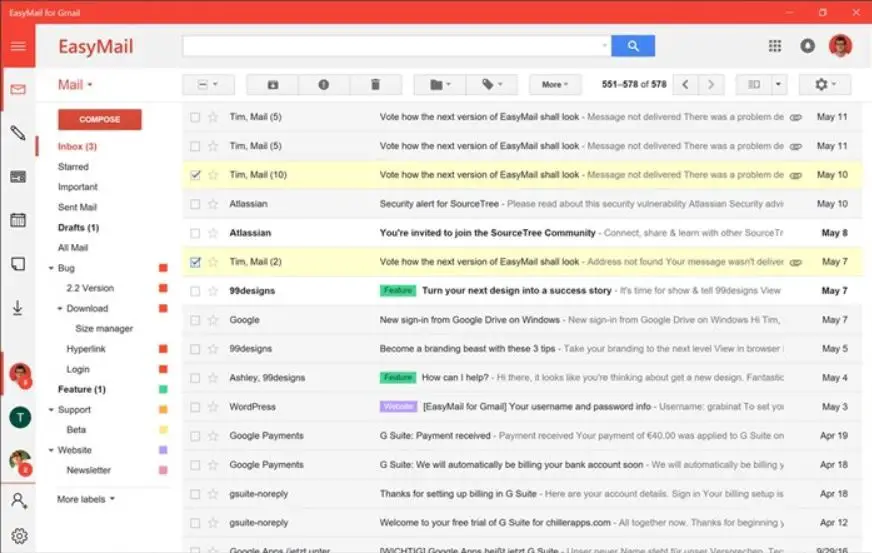Star the Atlassian Security alert email

point(213,204)
